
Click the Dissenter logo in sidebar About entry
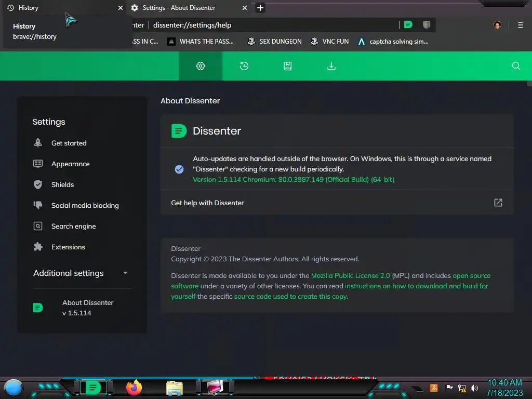coord(37,308)
